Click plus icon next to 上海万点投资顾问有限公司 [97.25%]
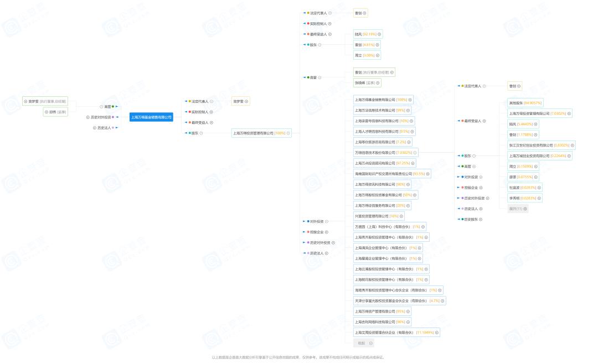 coord(413,163)
